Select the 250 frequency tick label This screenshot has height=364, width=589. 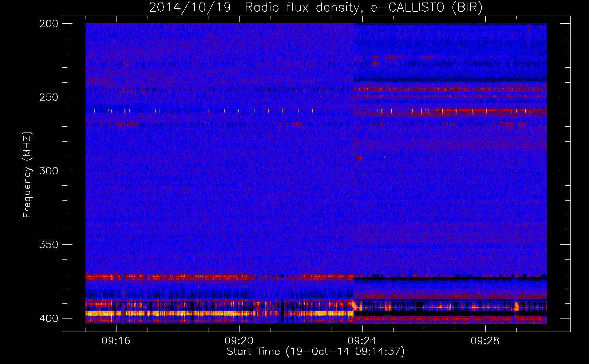(49, 97)
